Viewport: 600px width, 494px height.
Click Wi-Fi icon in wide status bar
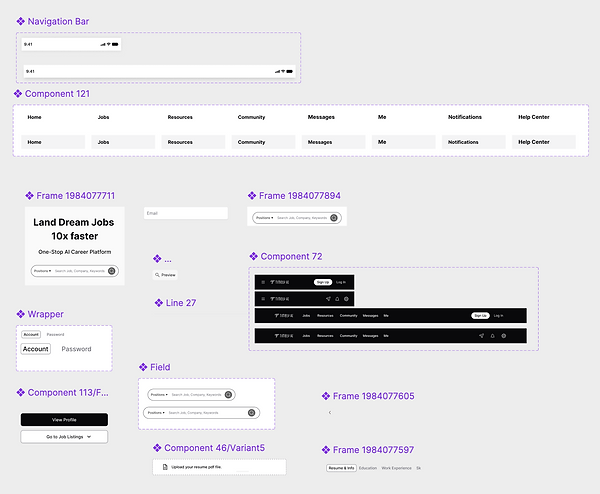click(283, 71)
